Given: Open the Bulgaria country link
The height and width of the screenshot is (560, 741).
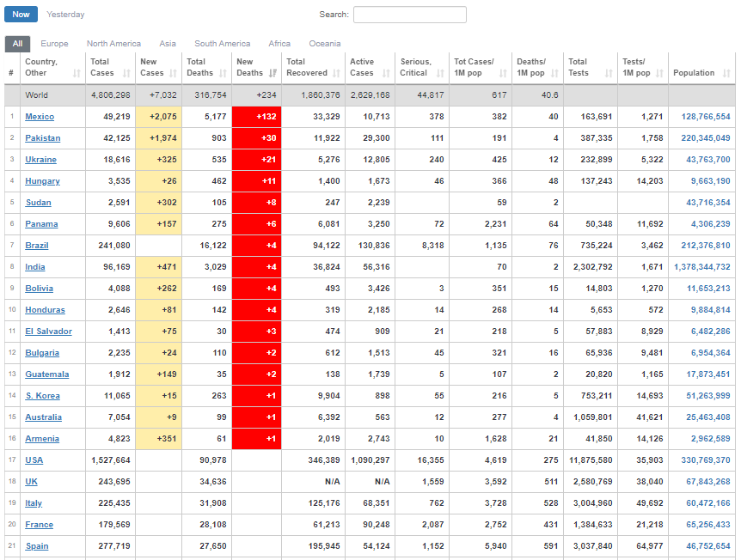Looking at the screenshot, I should point(42,353).
